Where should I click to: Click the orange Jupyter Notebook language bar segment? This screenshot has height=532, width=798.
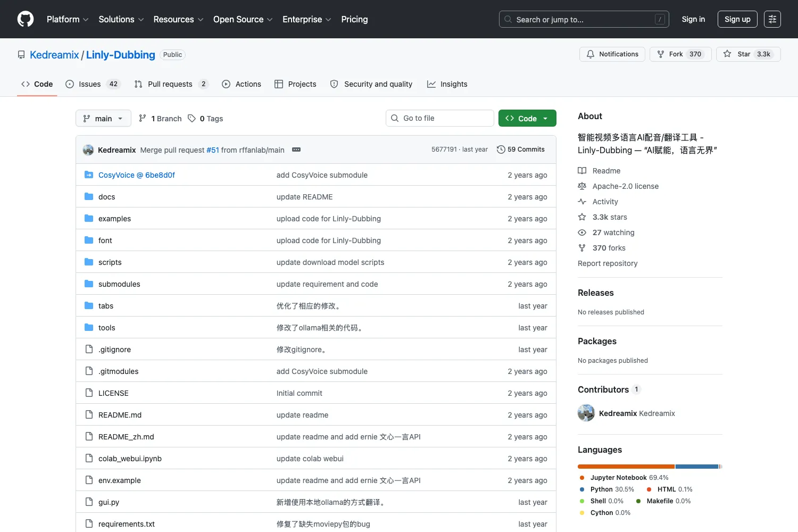[626, 467]
